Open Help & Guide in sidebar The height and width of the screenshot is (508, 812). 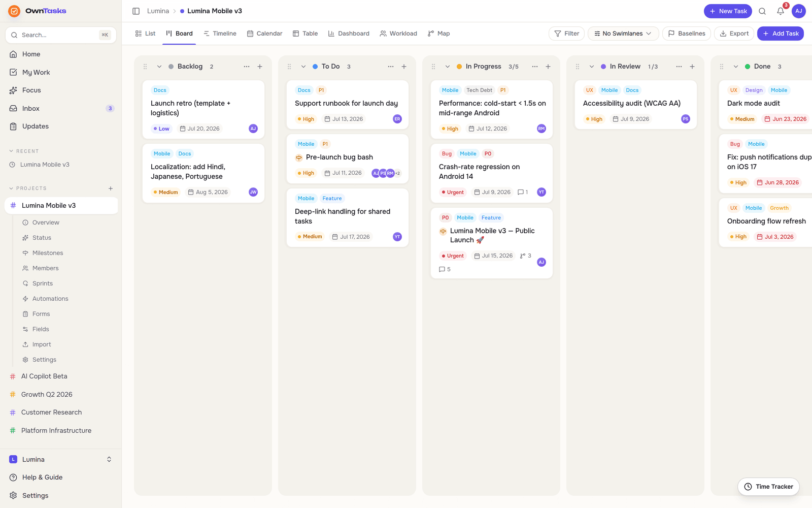click(x=61, y=478)
